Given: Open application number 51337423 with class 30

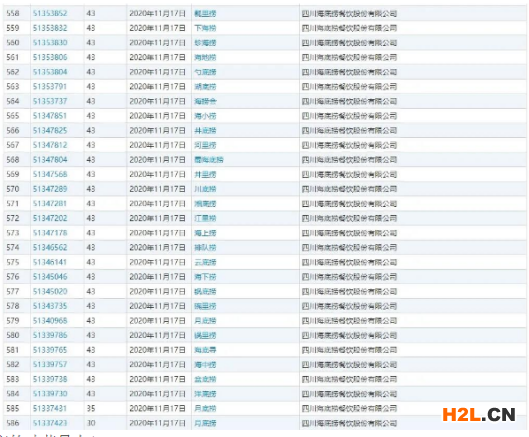Looking at the screenshot, I should pos(50,423).
